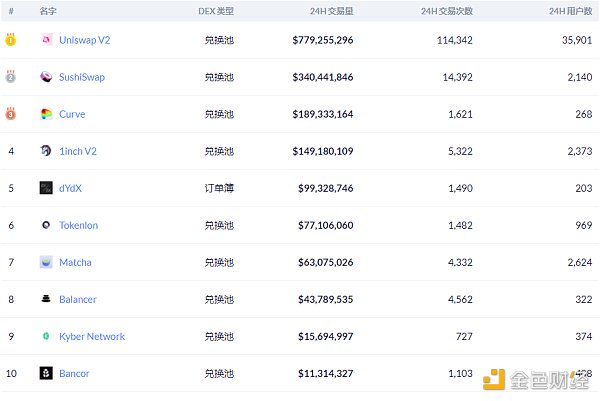Click the DEX类型 column header

215,10
